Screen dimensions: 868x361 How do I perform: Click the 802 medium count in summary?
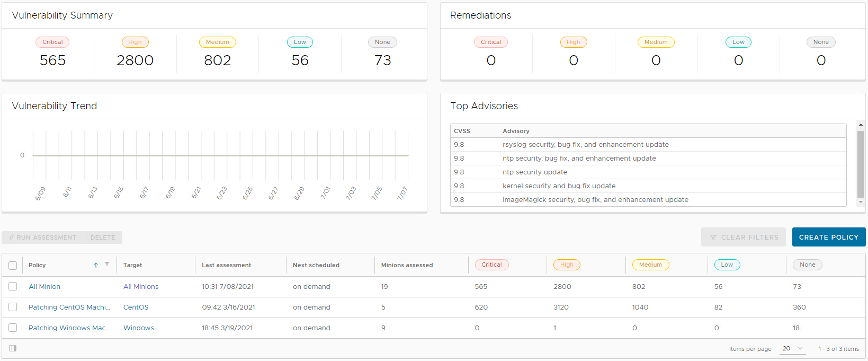[x=218, y=60]
